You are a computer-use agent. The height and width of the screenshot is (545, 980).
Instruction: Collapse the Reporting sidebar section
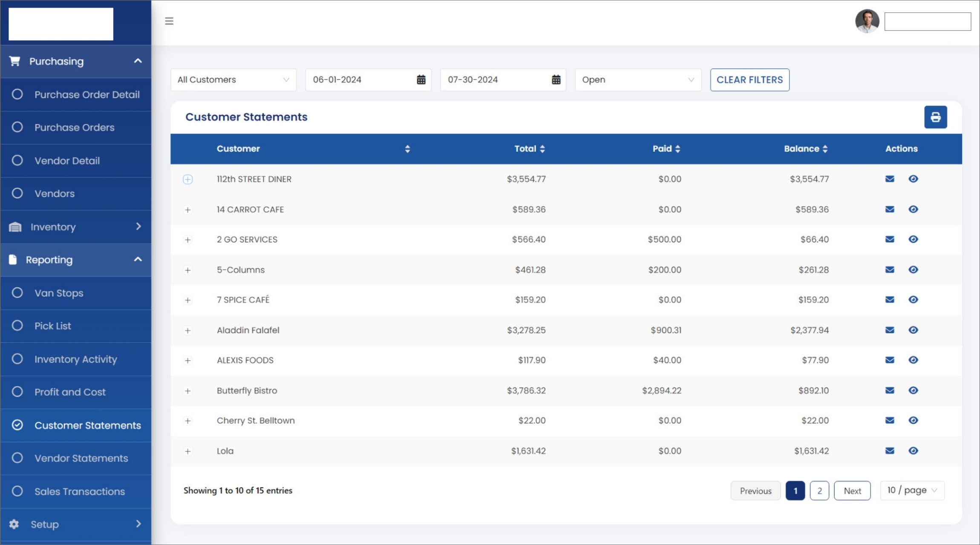[75, 260]
